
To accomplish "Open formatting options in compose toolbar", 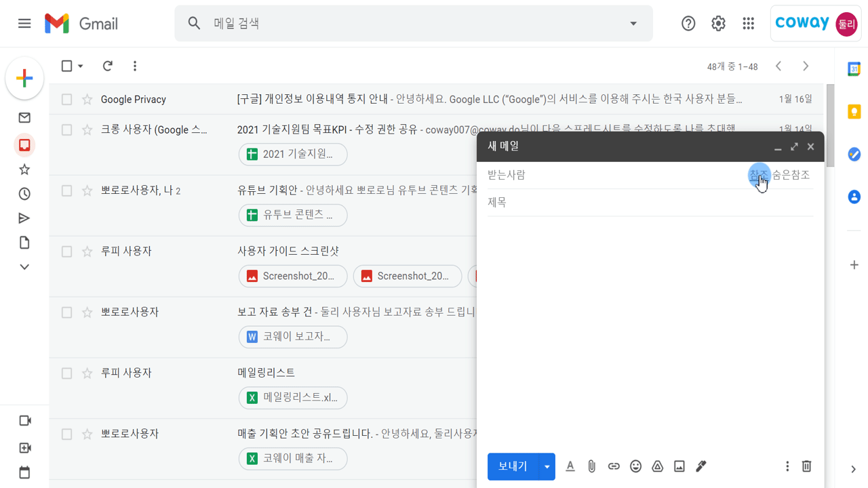I will 570,466.
